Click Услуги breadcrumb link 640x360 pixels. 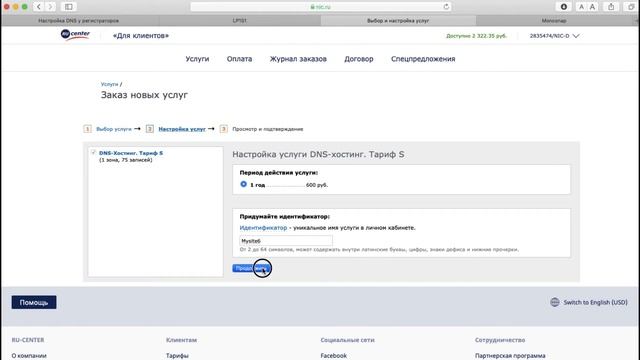pos(109,84)
